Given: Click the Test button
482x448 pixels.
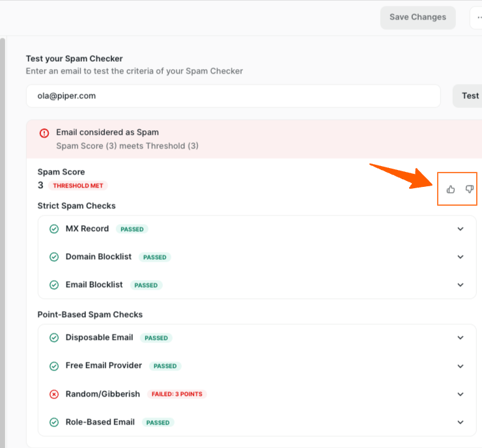Looking at the screenshot, I should click(x=469, y=96).
